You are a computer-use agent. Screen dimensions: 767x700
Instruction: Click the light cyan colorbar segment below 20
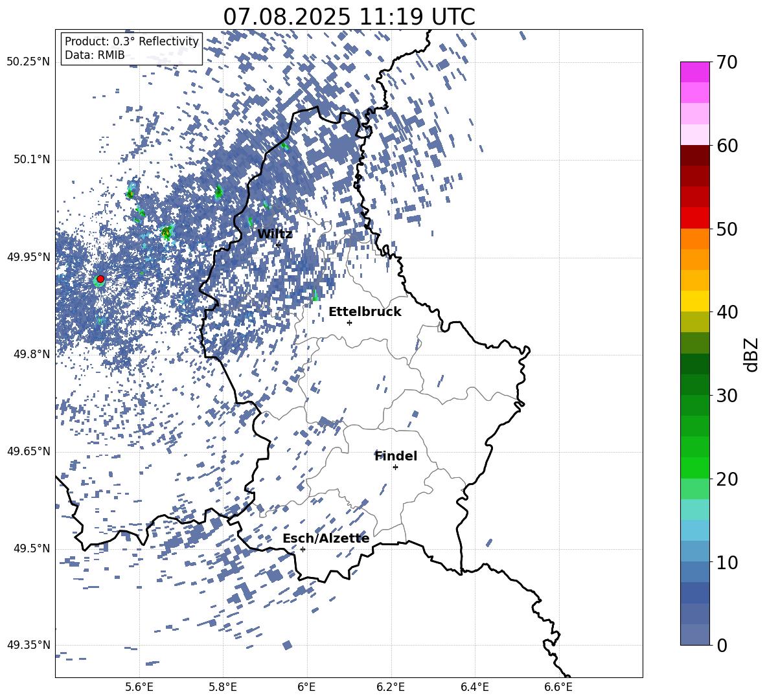click(x=694, y=510)
